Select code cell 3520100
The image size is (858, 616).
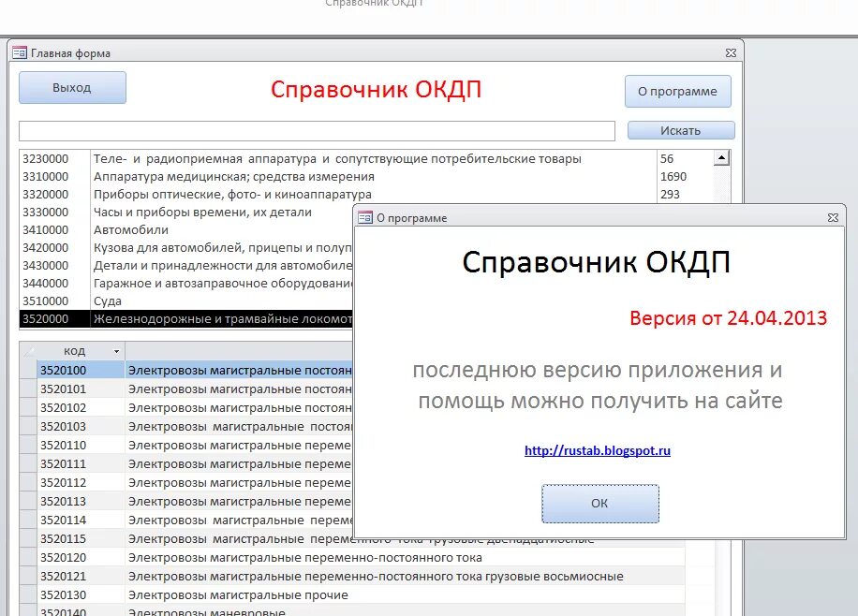pos(81,371)
